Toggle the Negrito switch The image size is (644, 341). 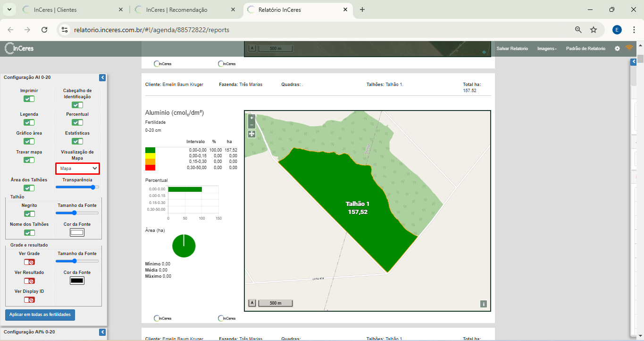coord(29,213)
